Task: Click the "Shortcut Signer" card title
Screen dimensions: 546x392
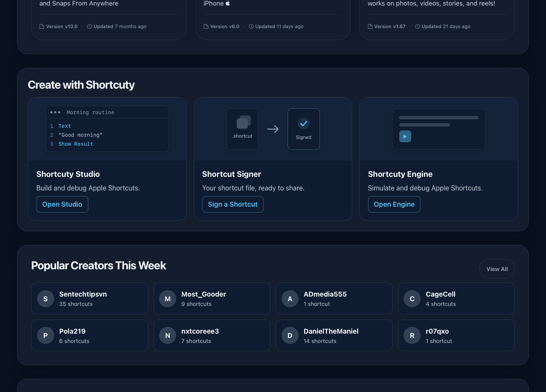Action: pyautogui.click(x=232, y=174)
